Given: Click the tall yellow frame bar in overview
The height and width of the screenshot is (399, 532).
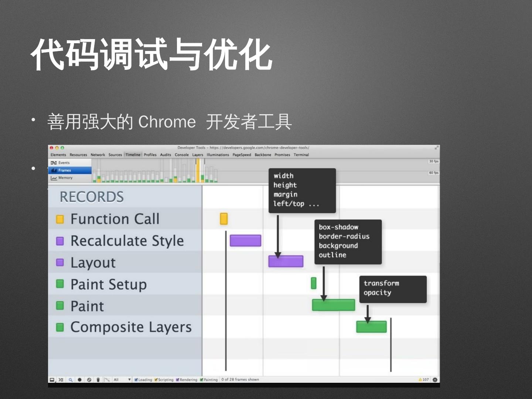Looking at the screenshot, I should [198, 170].
